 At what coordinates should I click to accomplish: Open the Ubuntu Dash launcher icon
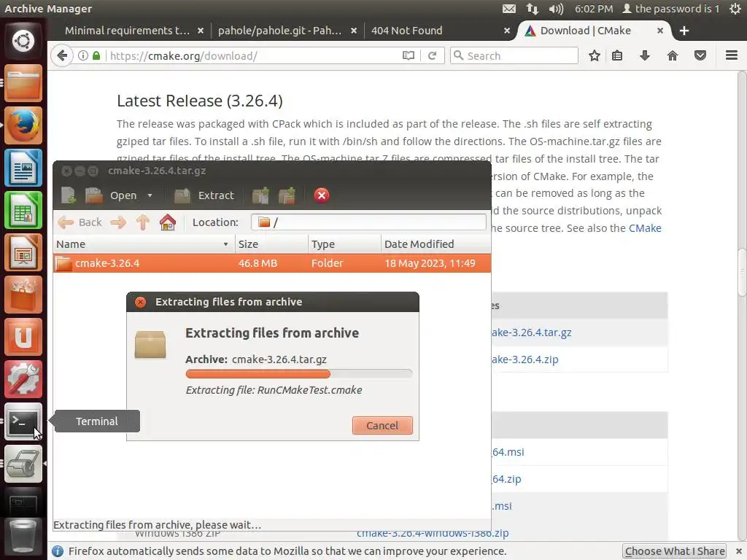tap(23, 41)
